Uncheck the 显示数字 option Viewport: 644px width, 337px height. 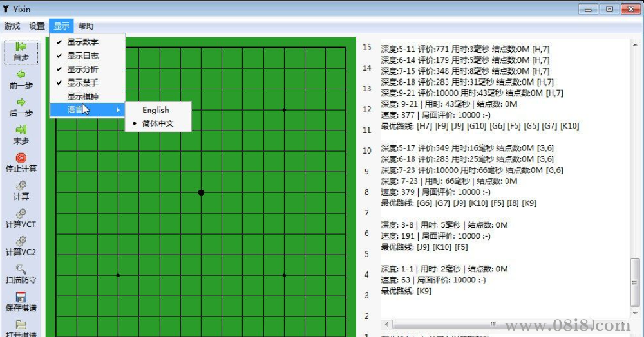(x=82, y=42)
